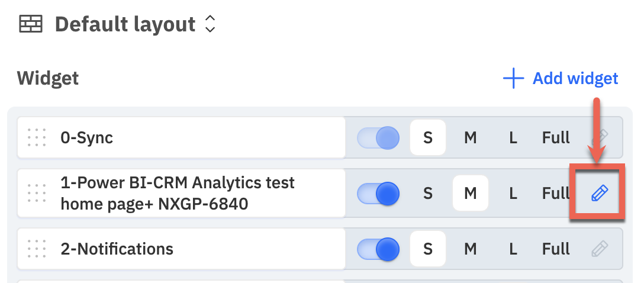Click the pencil icon in 2-Notifications row
Image resolution: width=644 pixels, height=283 pixels.
pos(599,249)
